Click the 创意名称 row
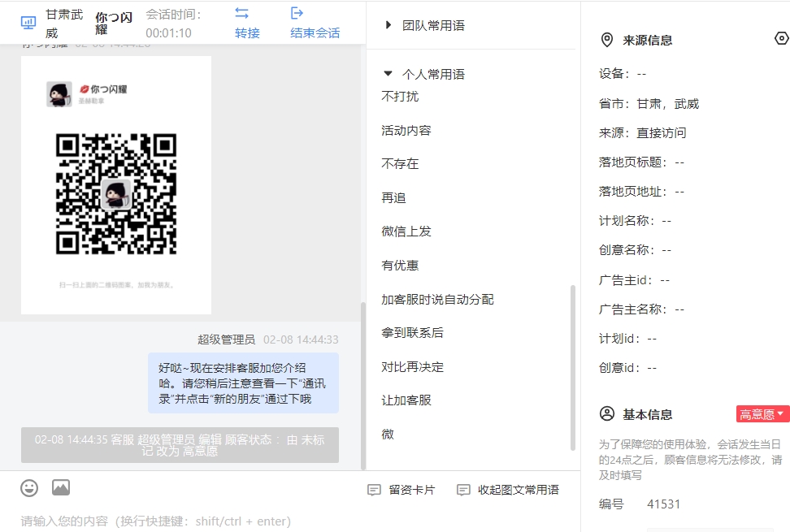790x532 pixels. (635, 249)
